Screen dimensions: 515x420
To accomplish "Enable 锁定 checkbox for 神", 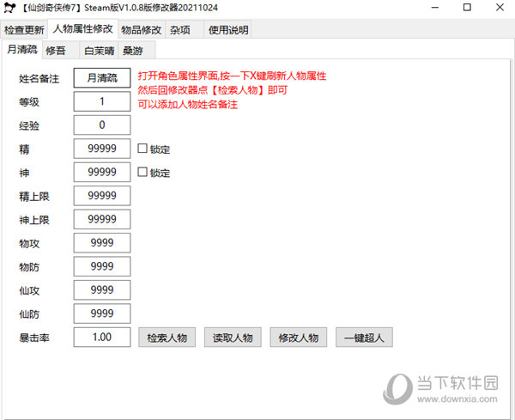I will point(142,172).
